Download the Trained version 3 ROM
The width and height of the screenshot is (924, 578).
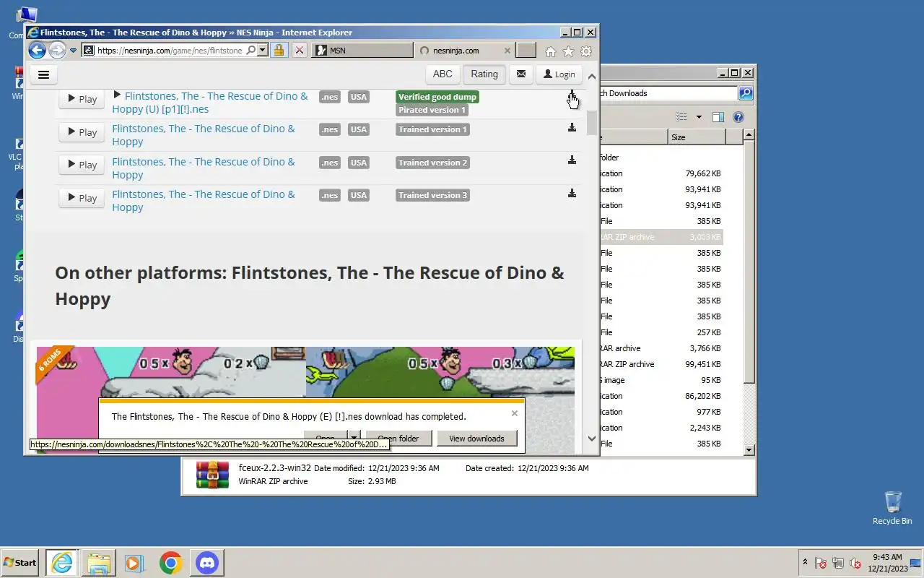click(x=572, y=194)
